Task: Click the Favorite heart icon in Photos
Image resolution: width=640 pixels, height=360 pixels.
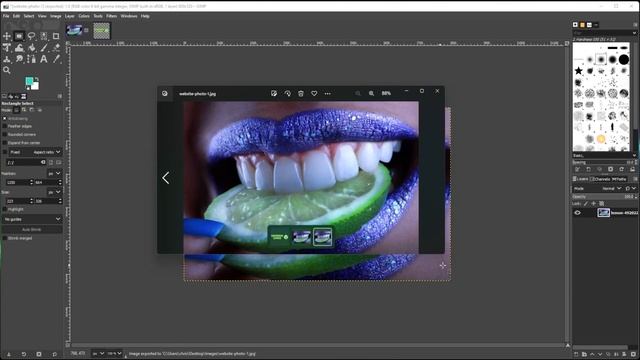Action: (314, 93)
